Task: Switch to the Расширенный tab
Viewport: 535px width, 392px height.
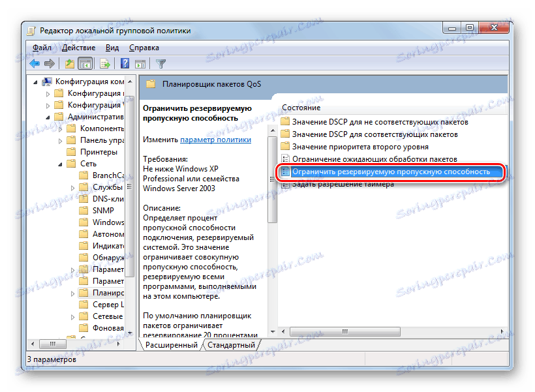Action: (x=172, y=345)
